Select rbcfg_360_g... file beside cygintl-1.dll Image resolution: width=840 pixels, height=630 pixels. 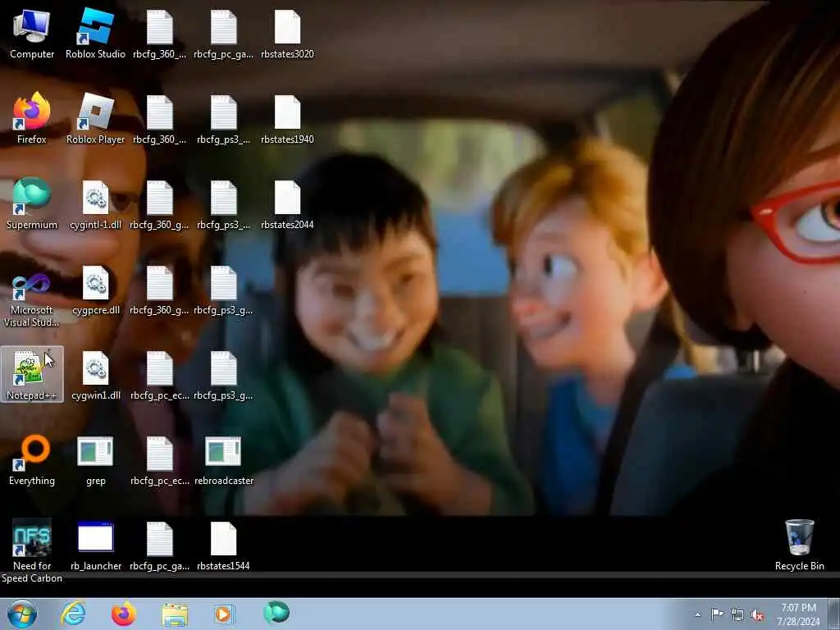click(x=160, y=205)
